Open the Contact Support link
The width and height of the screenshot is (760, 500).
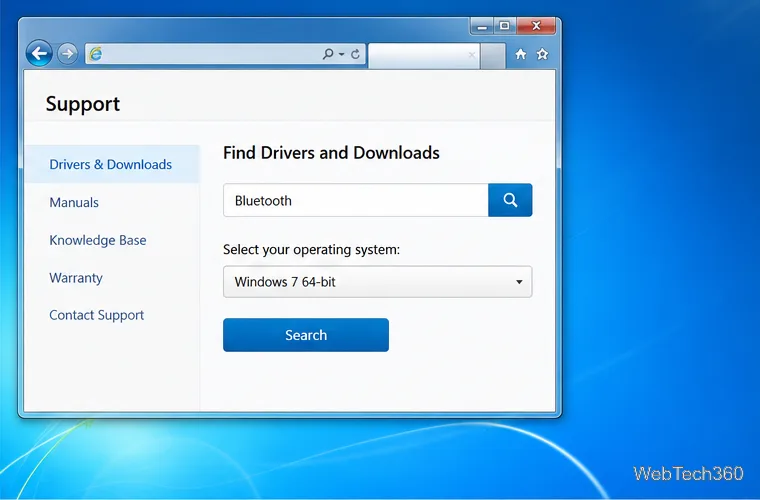pyautogui.click(x=96, y=315)
